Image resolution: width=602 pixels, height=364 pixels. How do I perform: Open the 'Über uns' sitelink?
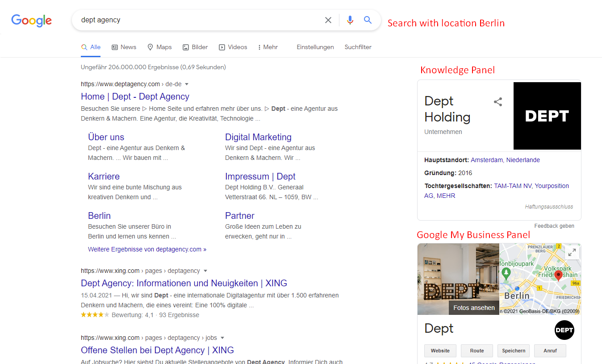tap(106, 137)
